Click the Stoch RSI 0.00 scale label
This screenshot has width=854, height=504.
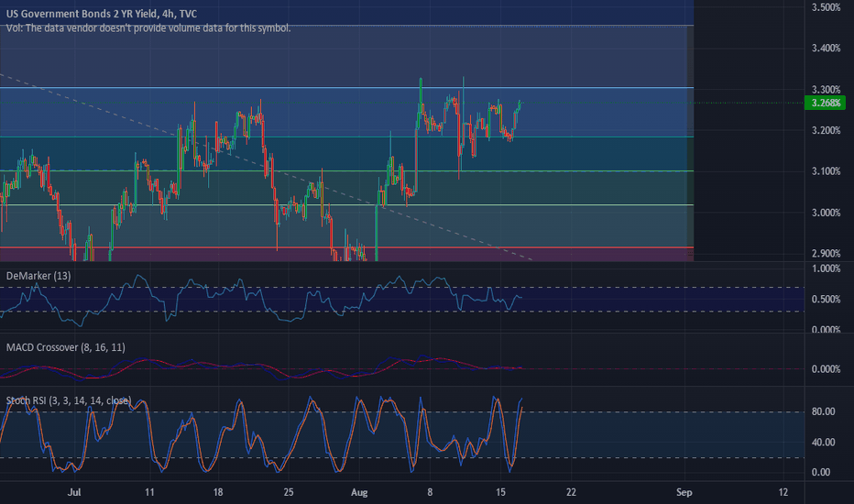[x=821, y=473]
